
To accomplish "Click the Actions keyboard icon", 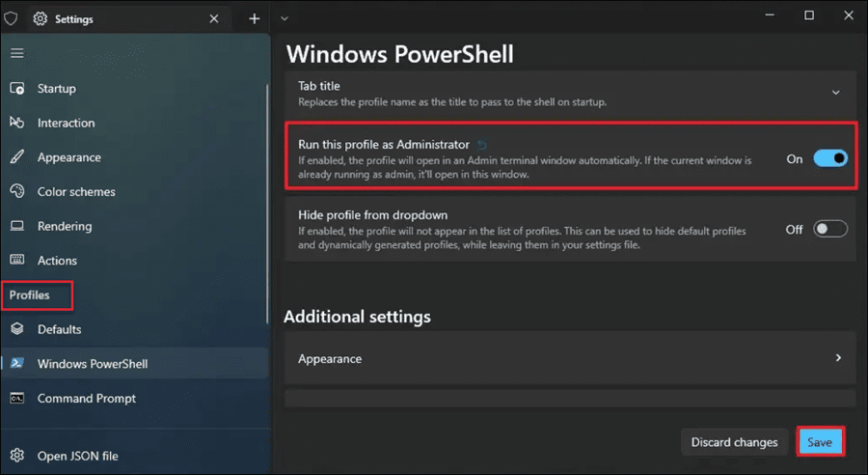I will point(17,260).
